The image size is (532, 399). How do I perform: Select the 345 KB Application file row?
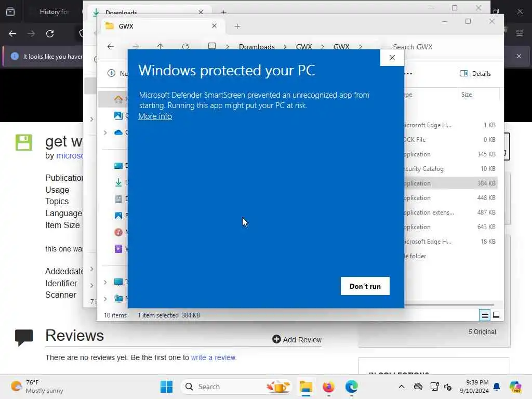450,154
